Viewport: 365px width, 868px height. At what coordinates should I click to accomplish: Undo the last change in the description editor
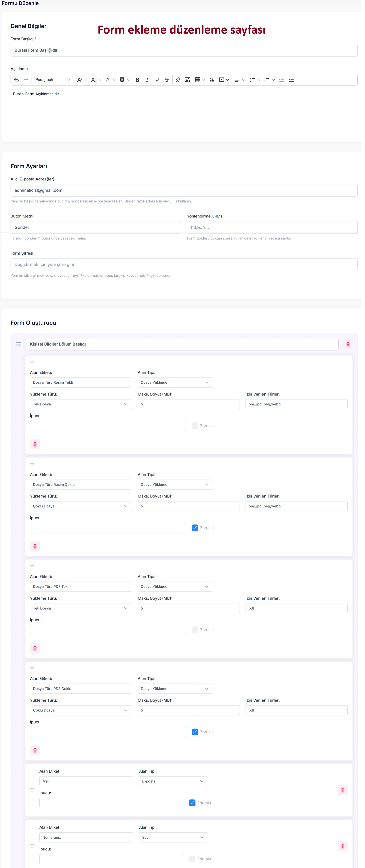click(x=16, y=79)
